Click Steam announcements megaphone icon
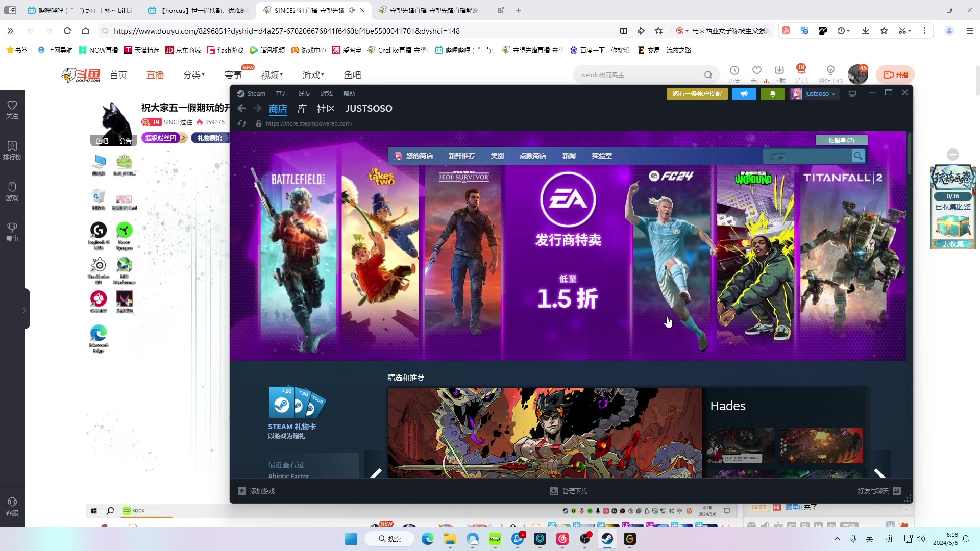The height and width of the screenshot is (551, 980). 744,94
